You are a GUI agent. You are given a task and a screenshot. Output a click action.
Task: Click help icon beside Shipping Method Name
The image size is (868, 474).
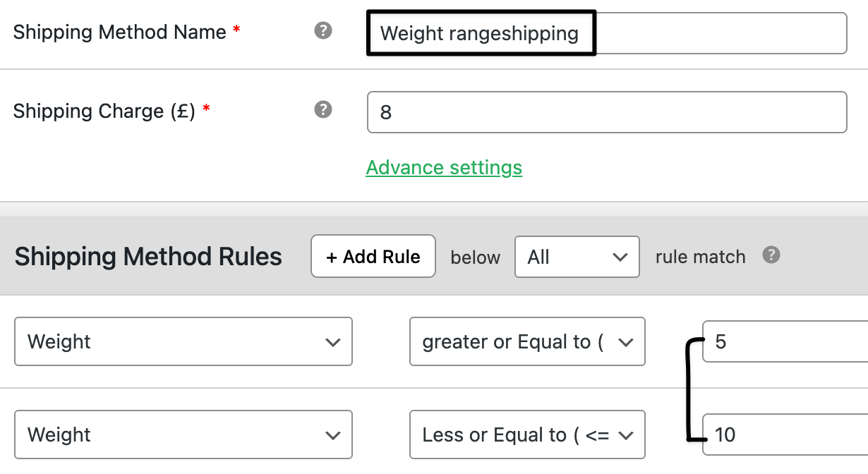323,30
